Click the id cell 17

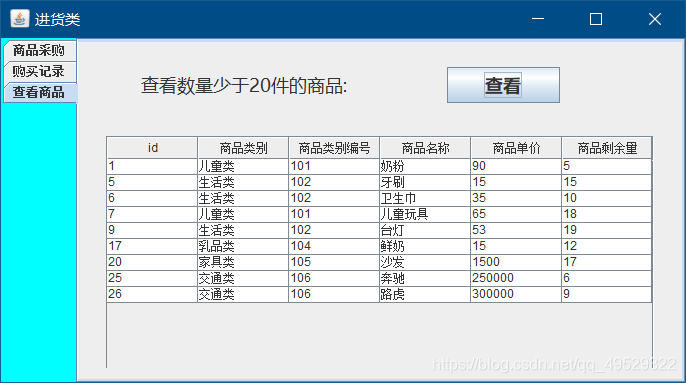[152, 246]
